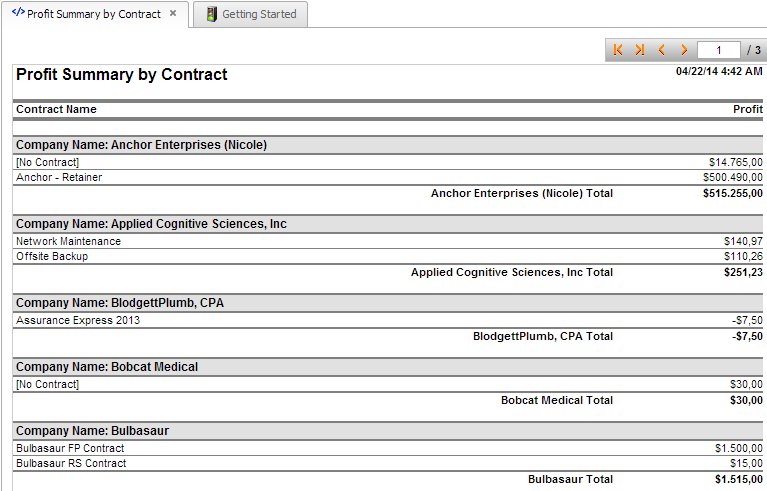Viewport: 767px width, 491px height.
Task: Select the Anchor - Retainer contract row
Action: click(388, 177)
